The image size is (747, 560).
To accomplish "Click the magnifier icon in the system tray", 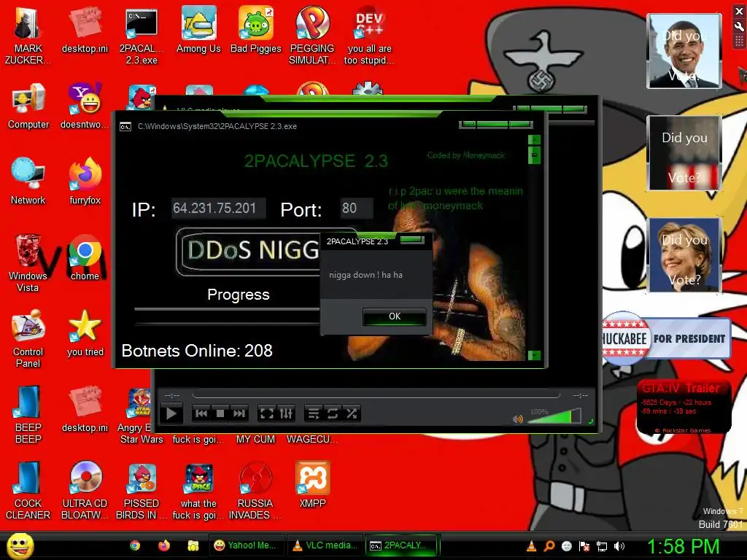I will 549,546.
